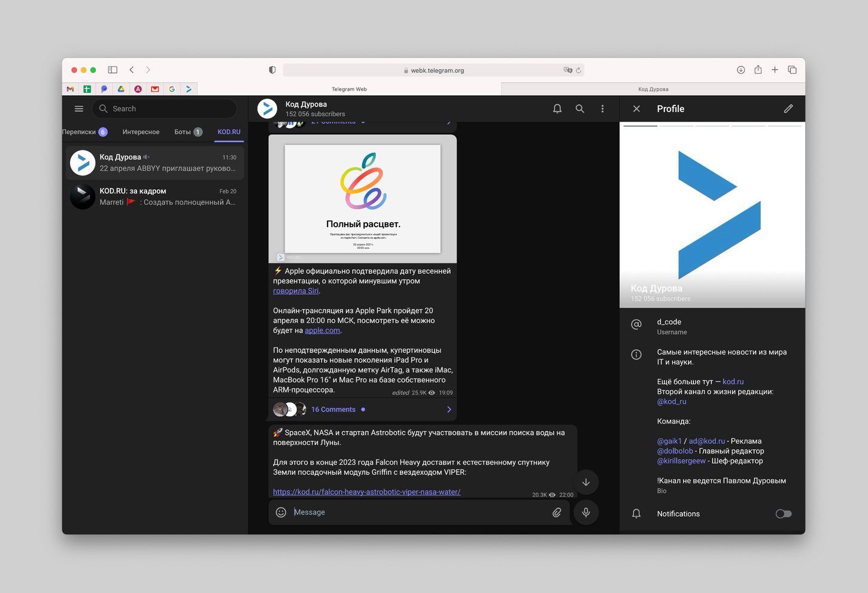Open the emoji picker smiley icon
The image size is (868, 593).
[x=281, y=512]
